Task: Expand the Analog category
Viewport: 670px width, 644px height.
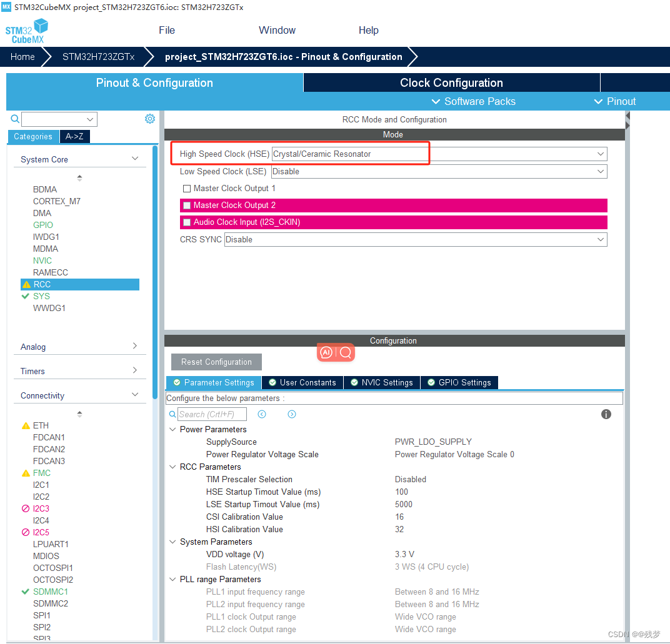Action: (135, 346)
